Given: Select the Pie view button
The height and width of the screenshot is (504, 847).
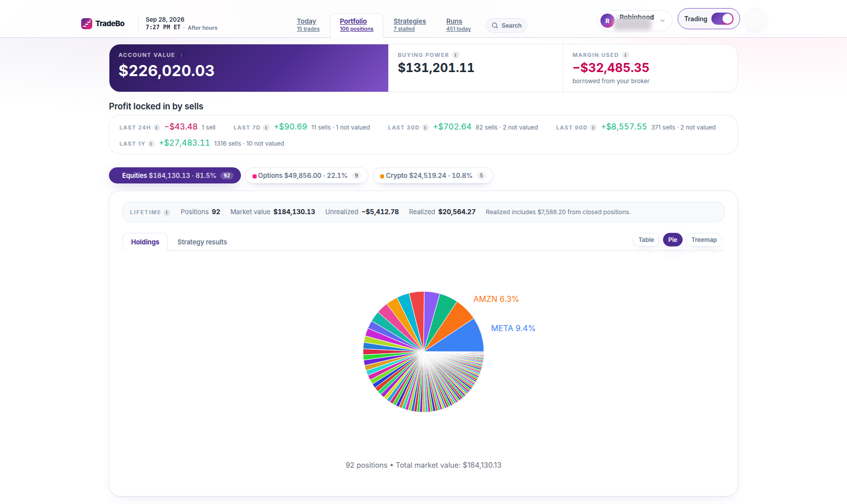Looking at the screenshot, I should [673, 240].
